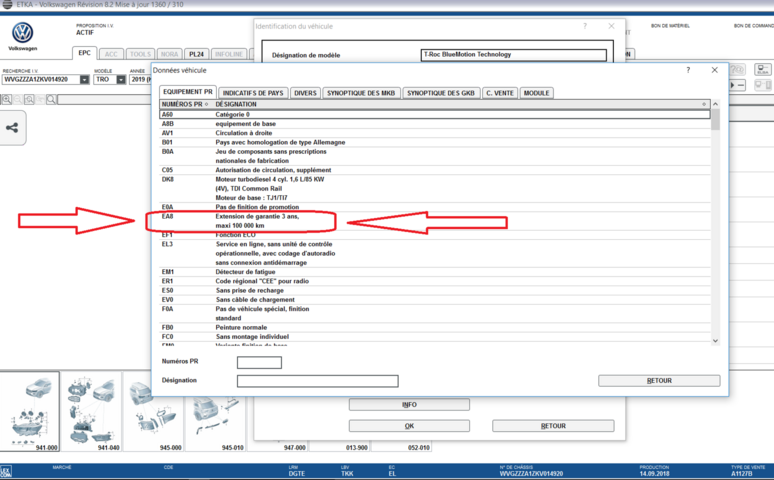This screenshot has width=774, height=480.
Task: Open the SYNOPTIQUE DES MKB tab
Action: click(361, 93)
